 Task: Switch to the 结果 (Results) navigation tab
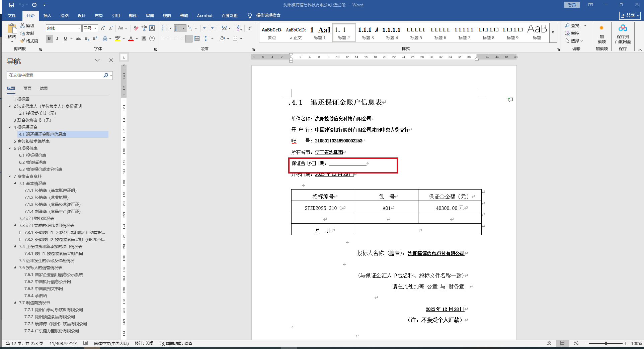coord(44,89)
